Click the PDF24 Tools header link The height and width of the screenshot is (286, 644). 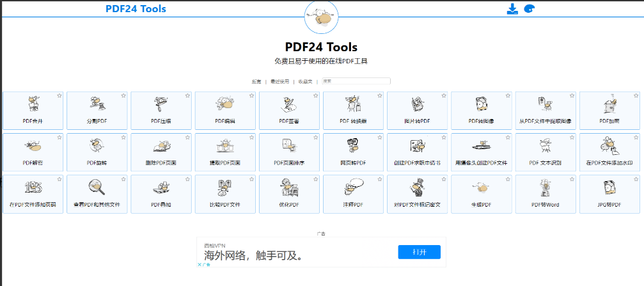coord(136,8)
